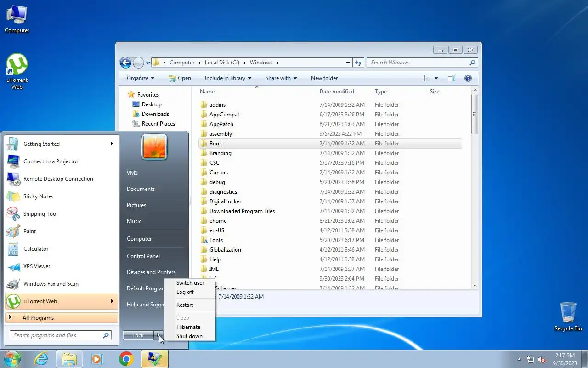Open All Programs in Start menu
Screen dimensions: 588x368
coord(61,318)
